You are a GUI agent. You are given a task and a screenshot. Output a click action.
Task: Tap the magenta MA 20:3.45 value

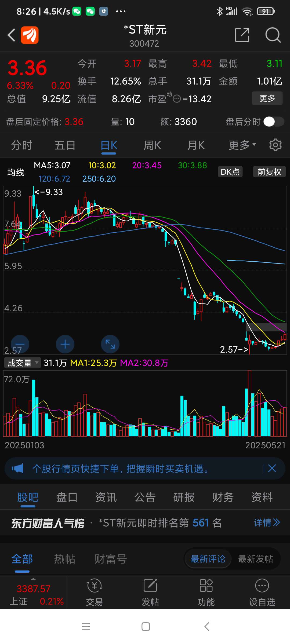click(147, 165)
